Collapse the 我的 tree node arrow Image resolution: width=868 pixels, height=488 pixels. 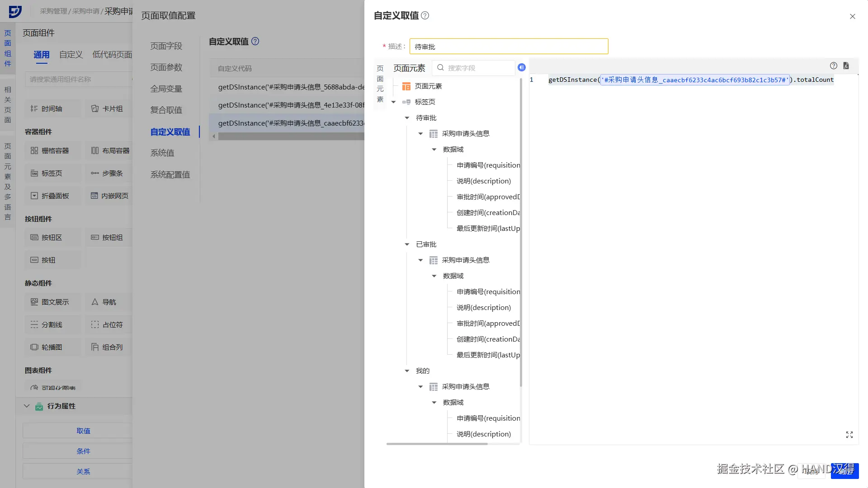coord(407,371)
